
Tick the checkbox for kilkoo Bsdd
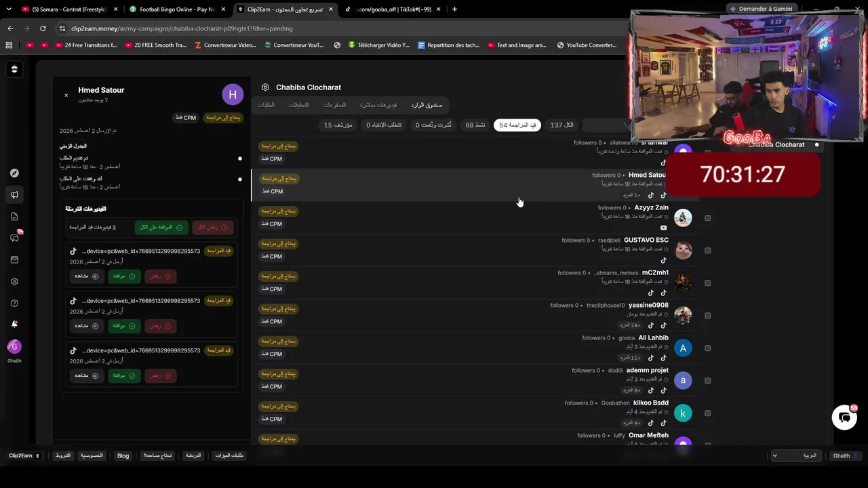pos(707,413)
